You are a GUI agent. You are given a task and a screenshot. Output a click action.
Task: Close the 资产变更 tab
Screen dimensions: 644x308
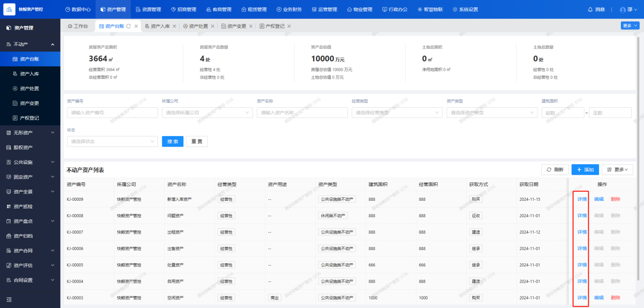click(251, 26)
